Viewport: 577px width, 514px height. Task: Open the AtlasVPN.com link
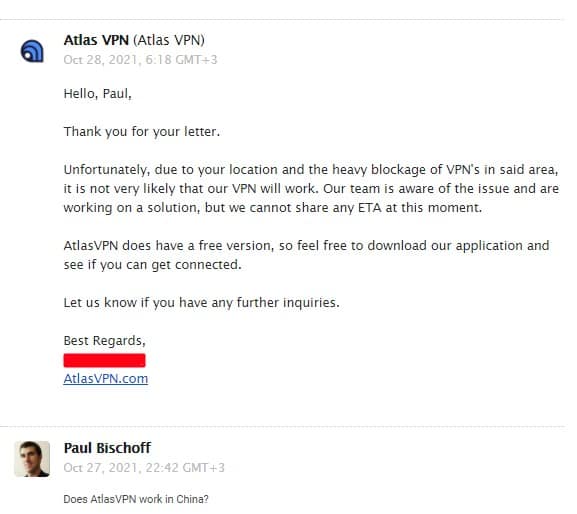coord(106,379)
